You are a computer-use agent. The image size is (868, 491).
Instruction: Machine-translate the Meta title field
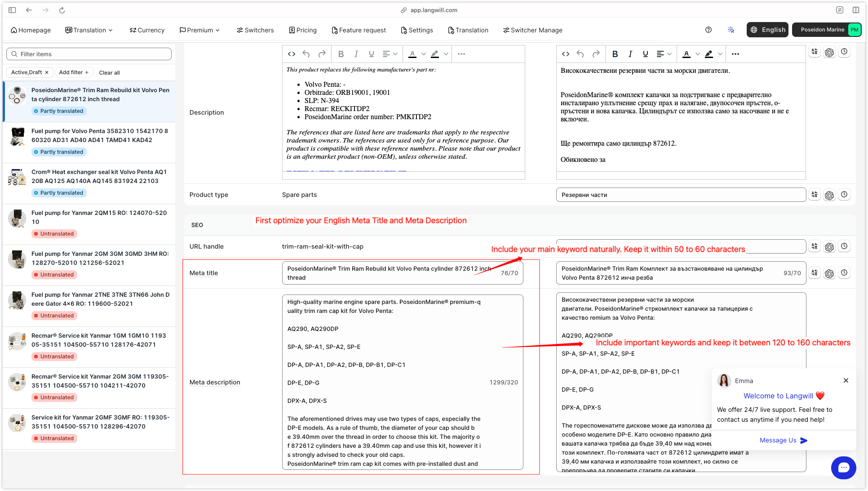point(815,273)
